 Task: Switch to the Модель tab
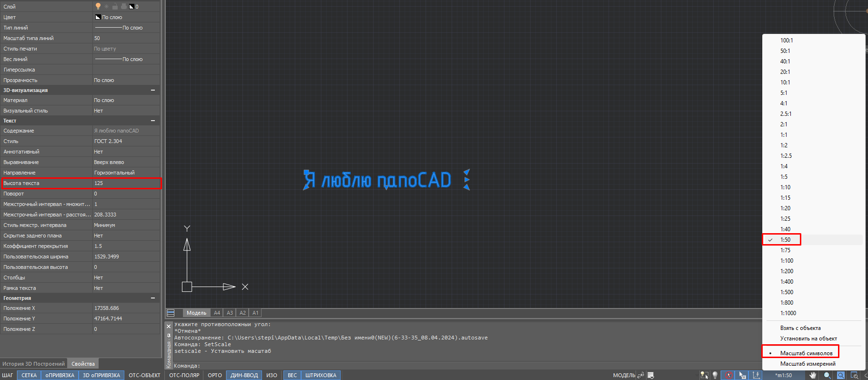(196, 313)
